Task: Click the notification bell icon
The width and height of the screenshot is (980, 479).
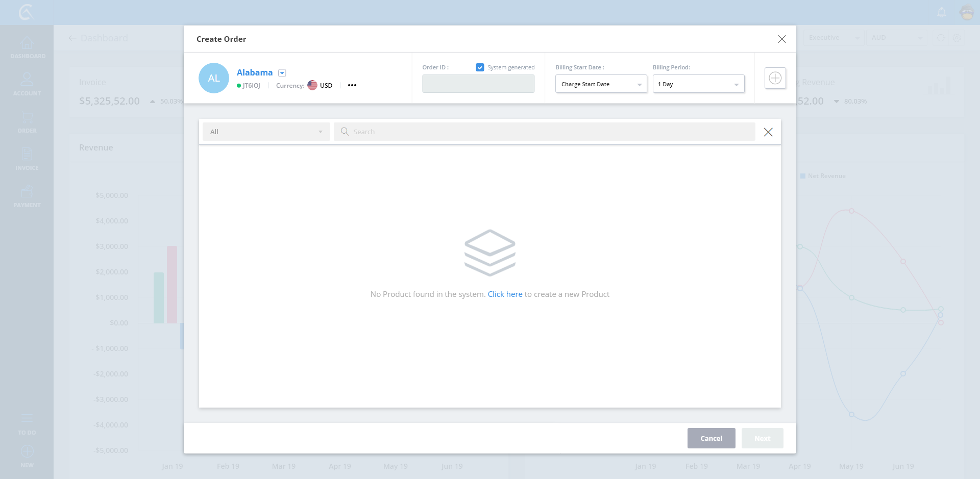Action: [x=942, y=12]
